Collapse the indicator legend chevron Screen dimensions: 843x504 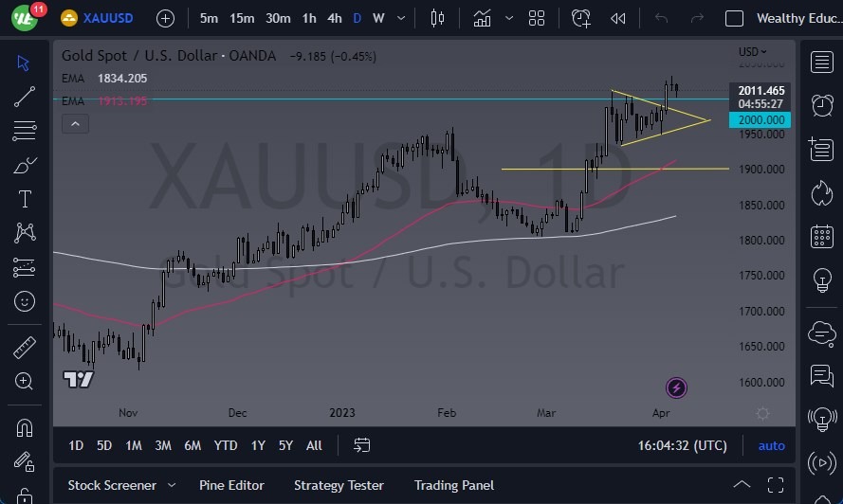tap(75, 124)
